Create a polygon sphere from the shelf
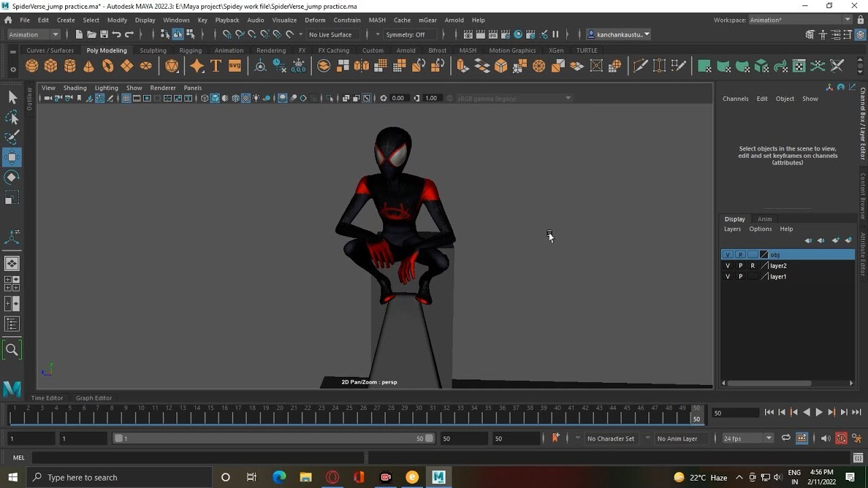Image resolution: width=868 pixels, height=488 pixels. [x=32, y=66]
